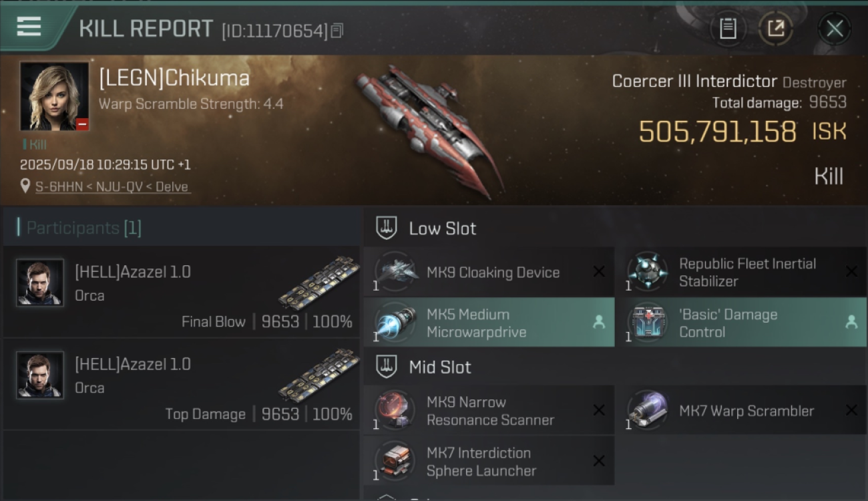Screen dimensions: 868x501
Task: Close the kill report window
Action: (x=835, y=29)
